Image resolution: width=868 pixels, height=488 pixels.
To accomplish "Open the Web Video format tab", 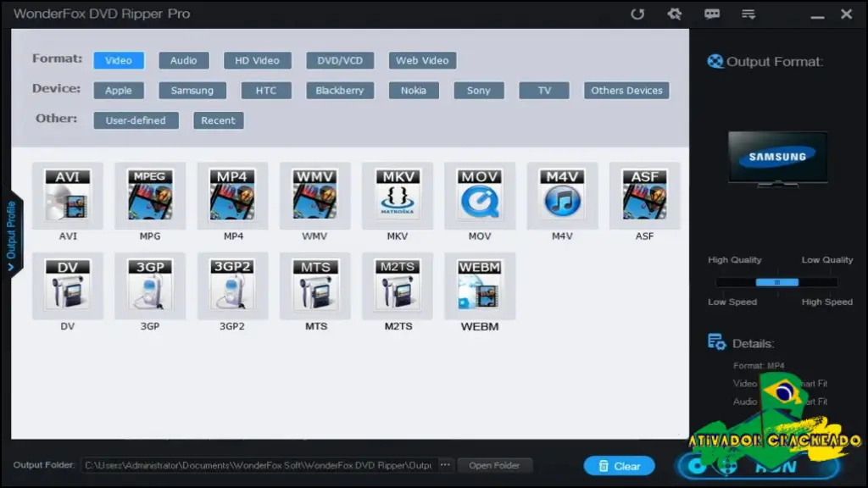I will pos(422,60).
